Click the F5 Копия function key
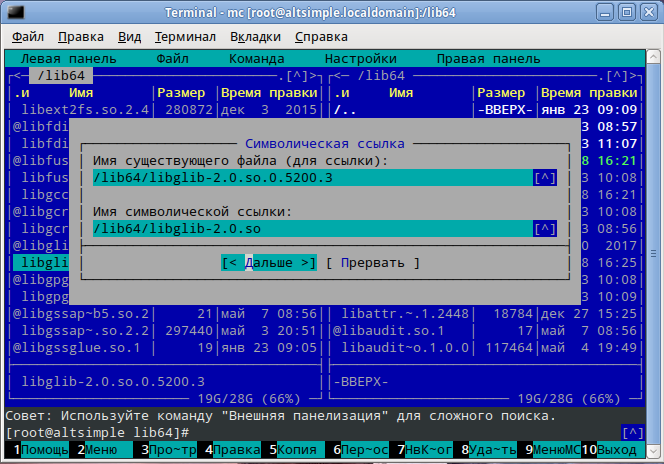The height and width of the screenshot is (464, 664). coord(295,450)
